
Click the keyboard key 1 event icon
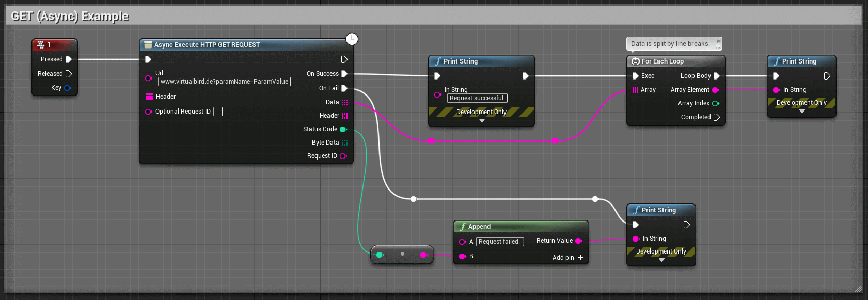41,45
